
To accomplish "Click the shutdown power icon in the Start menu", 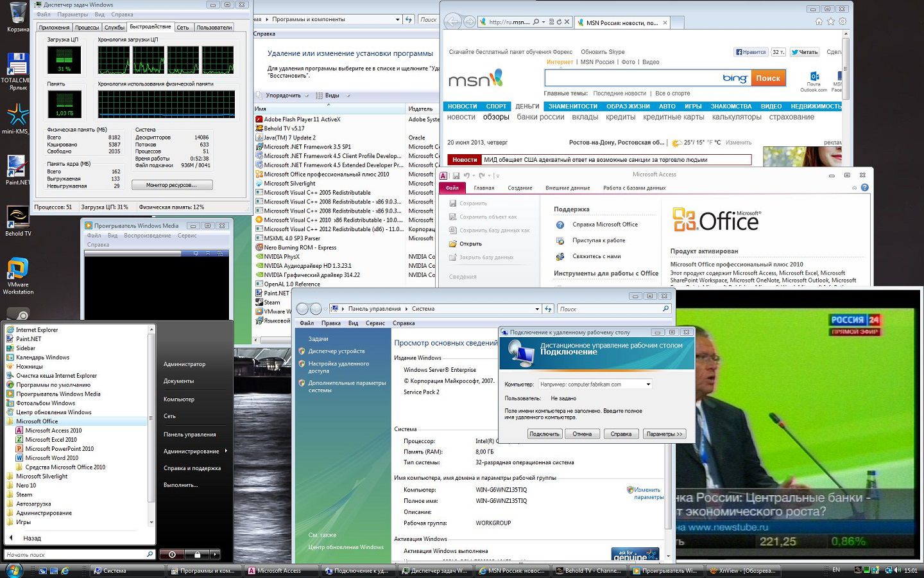I will 172,554.
